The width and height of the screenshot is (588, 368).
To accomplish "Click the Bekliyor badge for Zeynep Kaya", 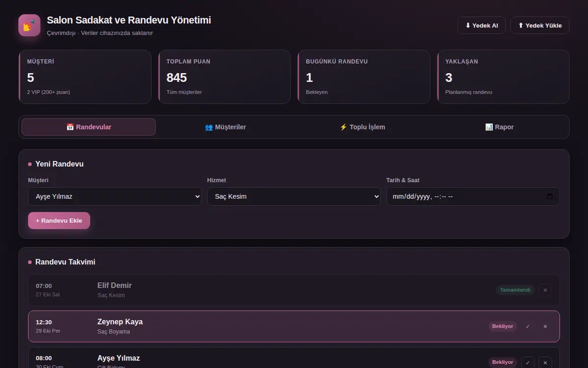I will (502, 326).
